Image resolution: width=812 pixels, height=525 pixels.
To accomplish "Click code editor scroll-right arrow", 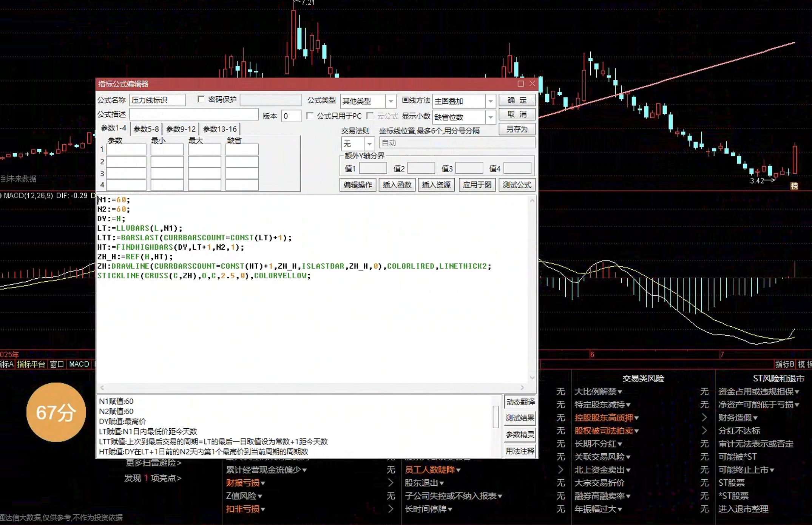I will coord(522,388).
